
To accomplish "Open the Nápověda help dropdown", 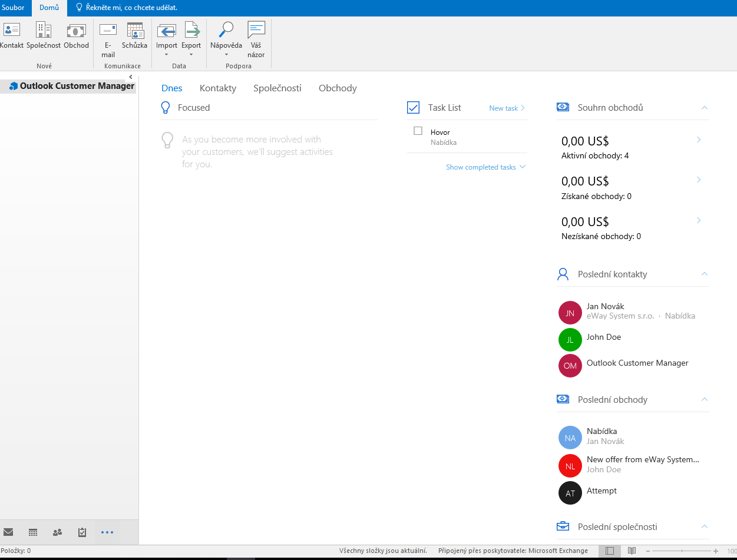I will click(226, 40).
